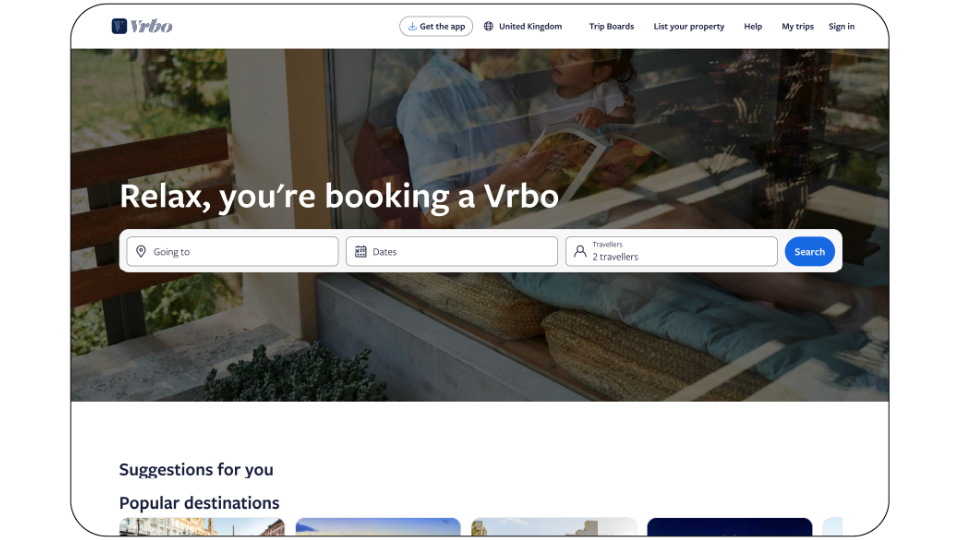960x540 pixels.
Task: Focus the Going to destination field
Action: click(x=232, y=251)
